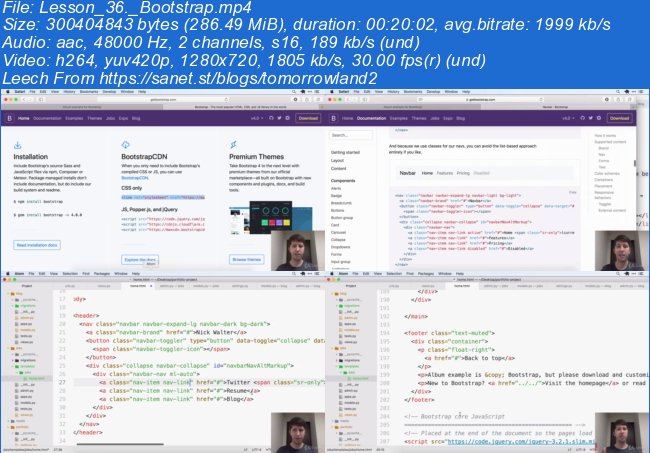Viewport: 650px width, 453px height.
Task: Click 'Resume' link text on line 28
Action: [x=237, y=390]
